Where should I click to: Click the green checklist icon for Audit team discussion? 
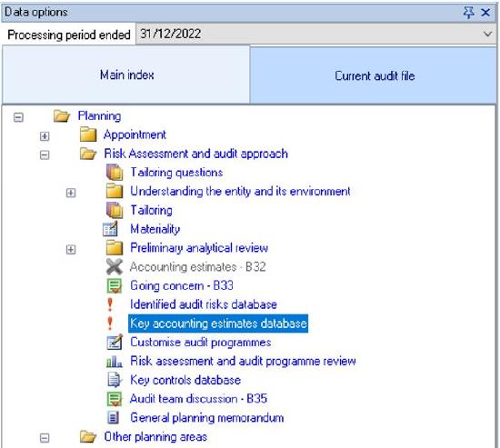pyautogui.click(x=115, y=399)
